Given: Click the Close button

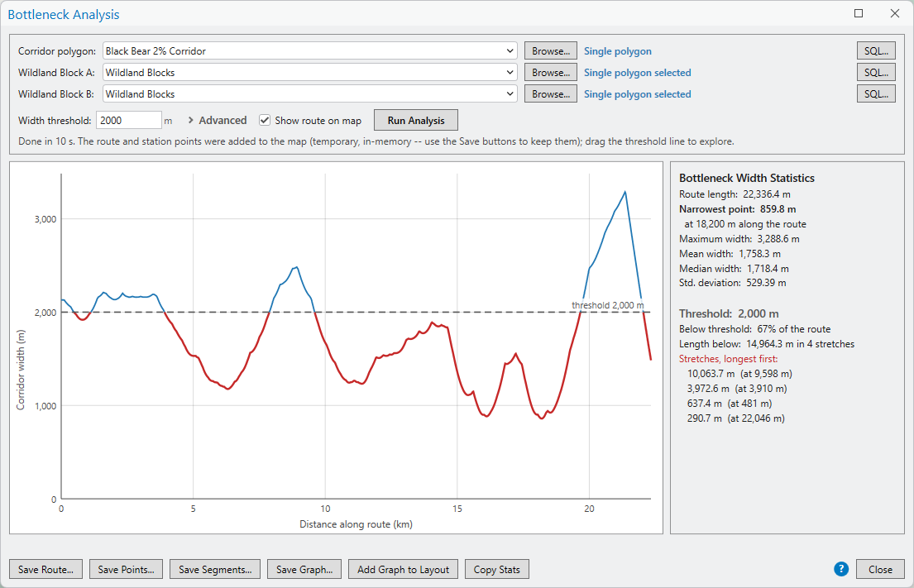Looking at the screenshot, I should [879, 569].
